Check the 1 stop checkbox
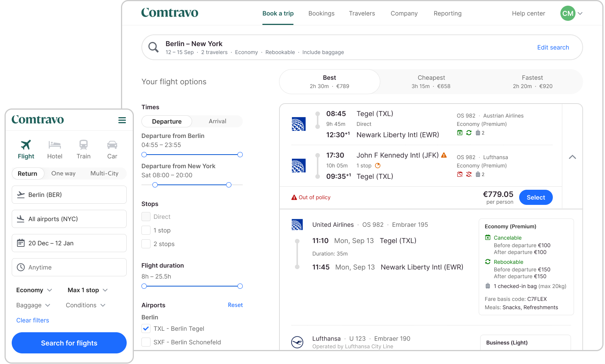Image resolution: width=605 pixels, height=364 pixels. point(146,230)
